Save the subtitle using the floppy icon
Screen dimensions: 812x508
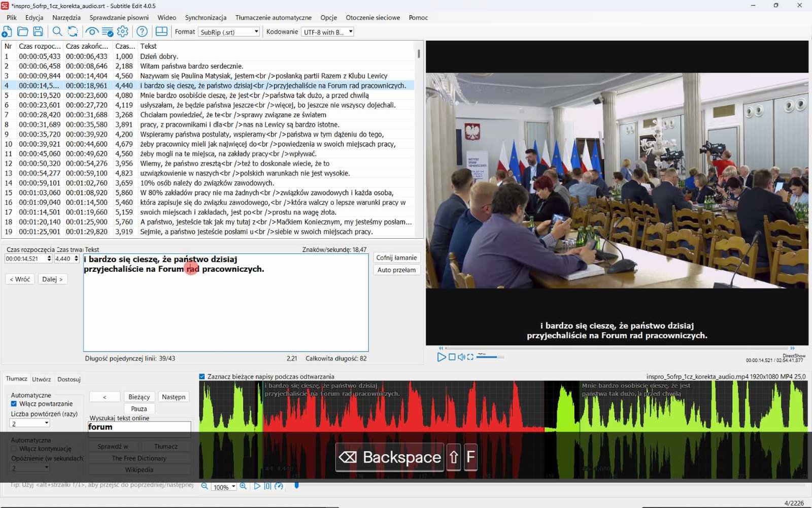click(x=38, y=31)
